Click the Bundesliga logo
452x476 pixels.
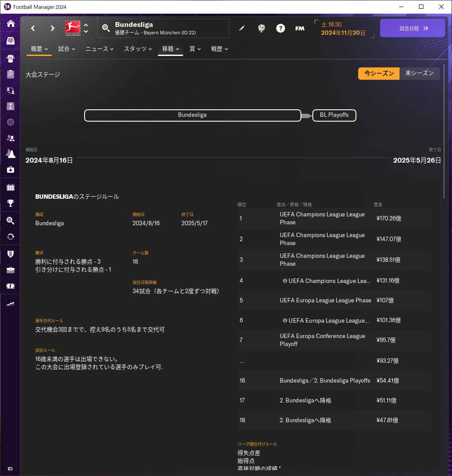(73, 28)
